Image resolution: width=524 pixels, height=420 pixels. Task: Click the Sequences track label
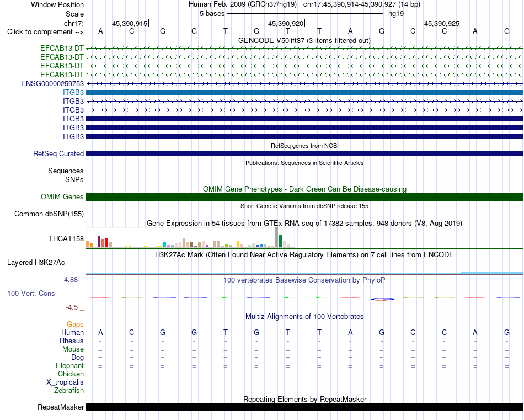point(66,171)
